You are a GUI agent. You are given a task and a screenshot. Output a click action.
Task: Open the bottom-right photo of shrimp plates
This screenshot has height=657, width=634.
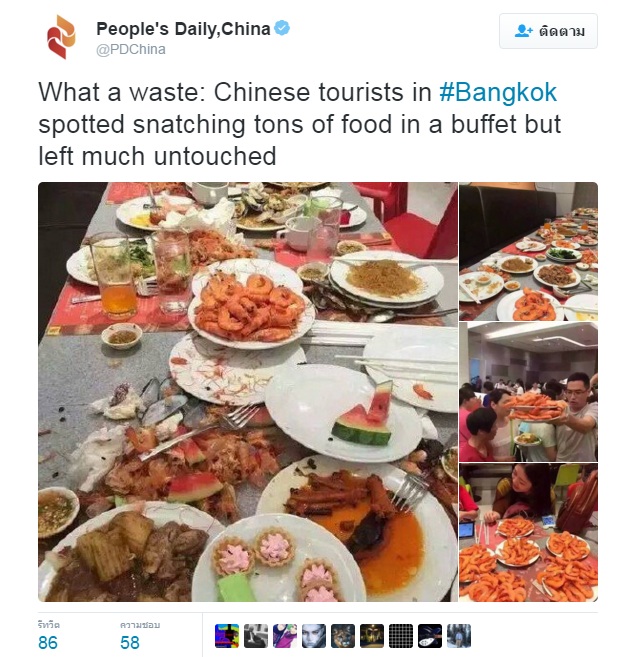point(528,533)
